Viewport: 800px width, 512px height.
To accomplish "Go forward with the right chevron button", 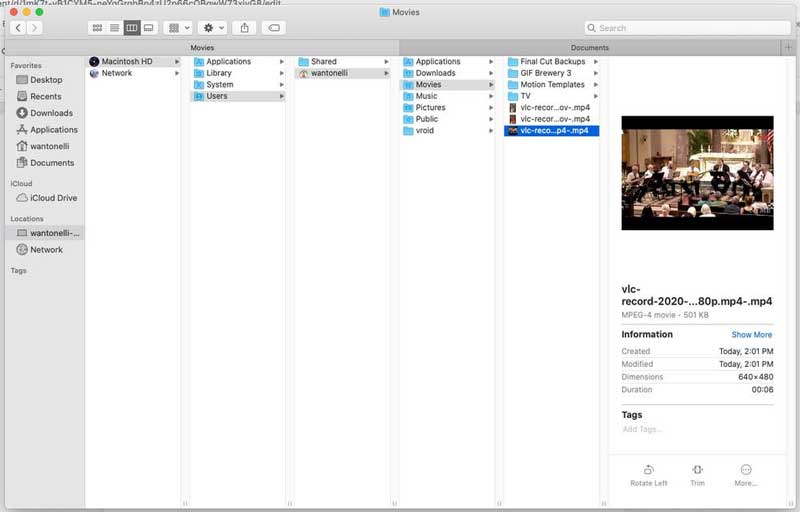I will coord(34,28).
